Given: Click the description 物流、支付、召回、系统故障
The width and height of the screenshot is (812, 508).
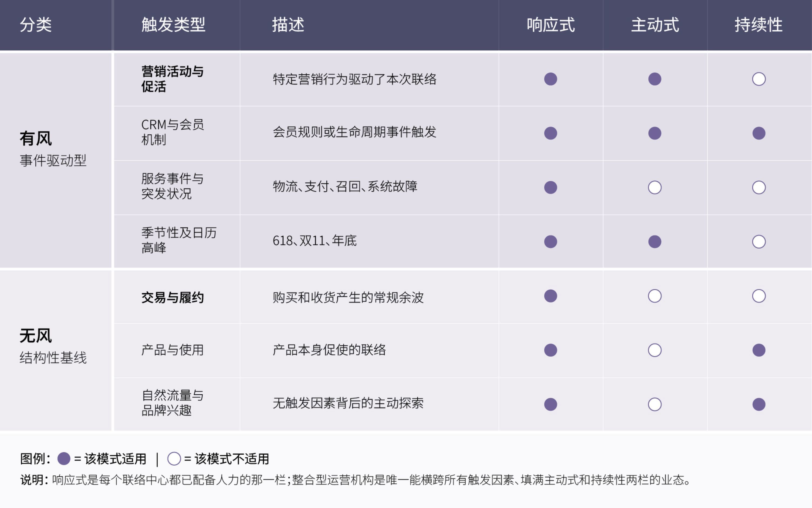Looking at the screenshot, I should pyautogui.click(x=345, y=186).
